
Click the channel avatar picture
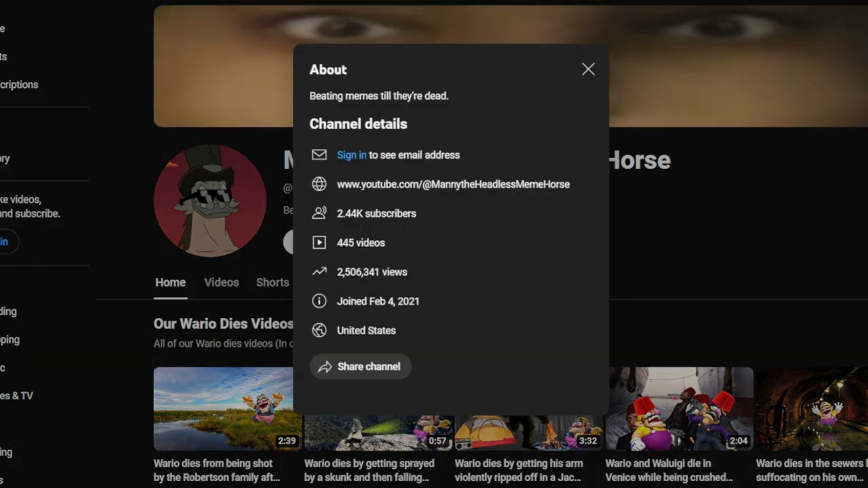click(x=210, y=201)
